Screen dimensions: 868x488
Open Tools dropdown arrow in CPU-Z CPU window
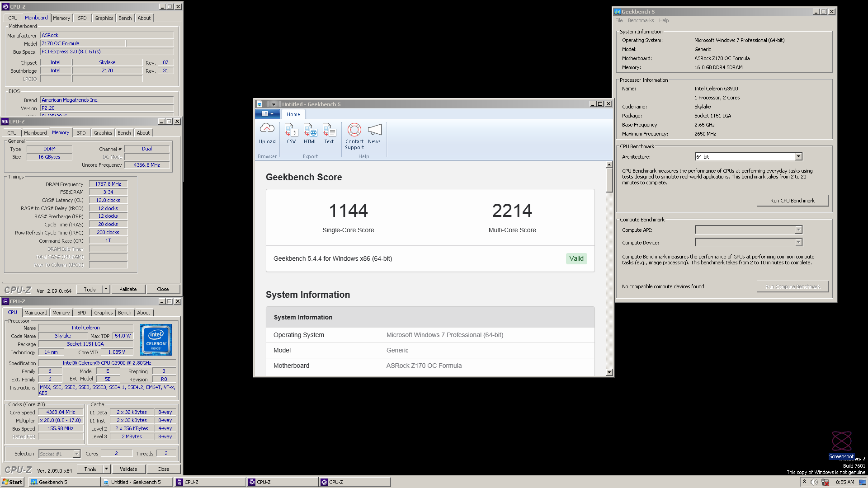[x=106, y=469]
